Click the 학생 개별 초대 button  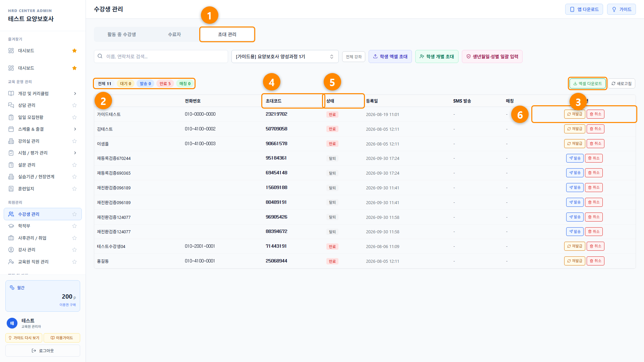437,57
